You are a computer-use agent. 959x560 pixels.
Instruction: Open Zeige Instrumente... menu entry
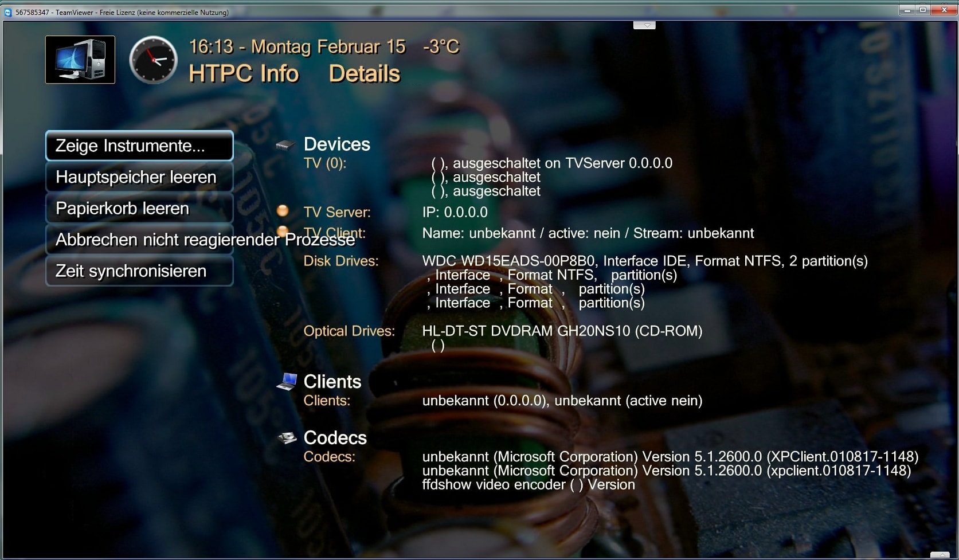coord(139,146)
